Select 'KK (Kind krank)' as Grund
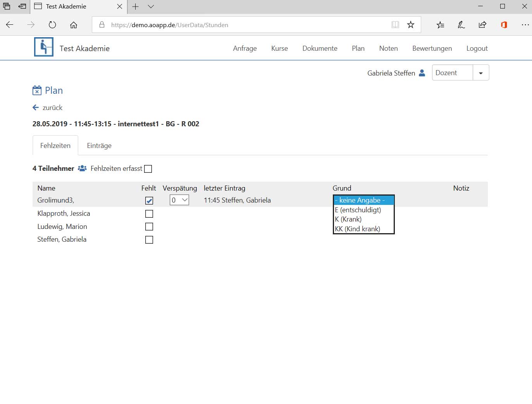 click(364, 229)
